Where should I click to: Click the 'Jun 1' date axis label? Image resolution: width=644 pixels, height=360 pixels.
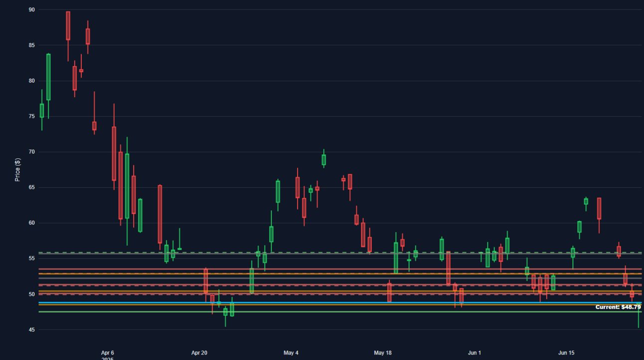click(x=475, y=353)
